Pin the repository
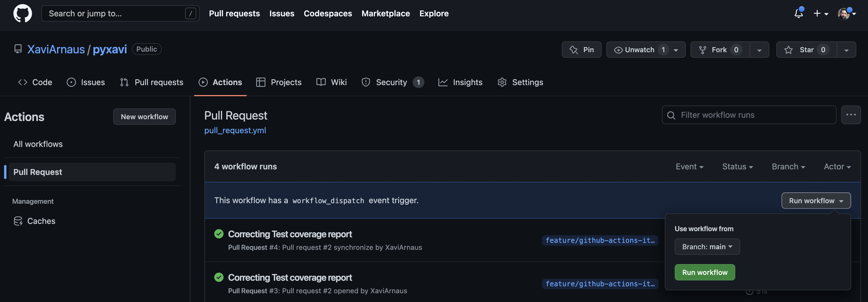 point(581,50)
